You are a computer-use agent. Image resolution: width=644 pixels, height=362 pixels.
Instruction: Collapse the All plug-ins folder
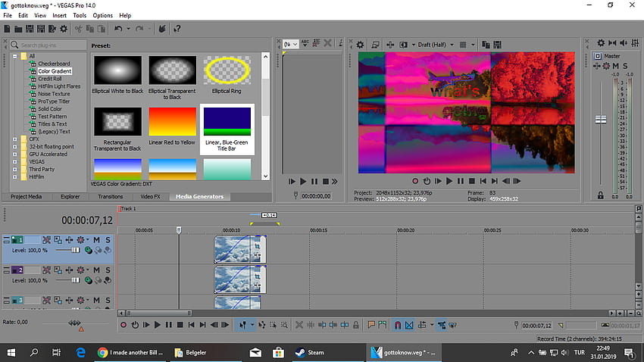click(x=15, y=56)
